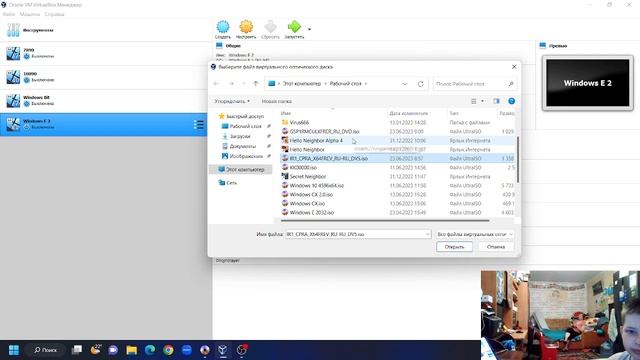640x360 pixels.
Task: Go back in the file dialog
Action: coord(216,84)
